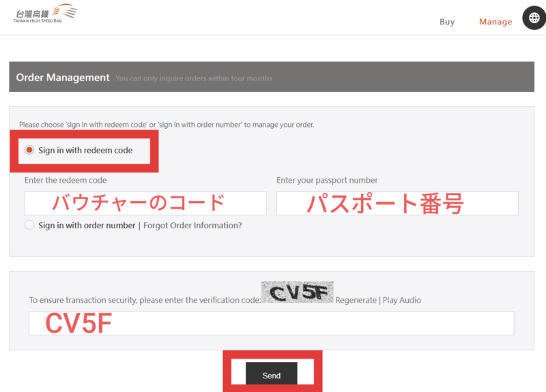
Task: Open the globe language selector
Action: click(x=534, y=18)
